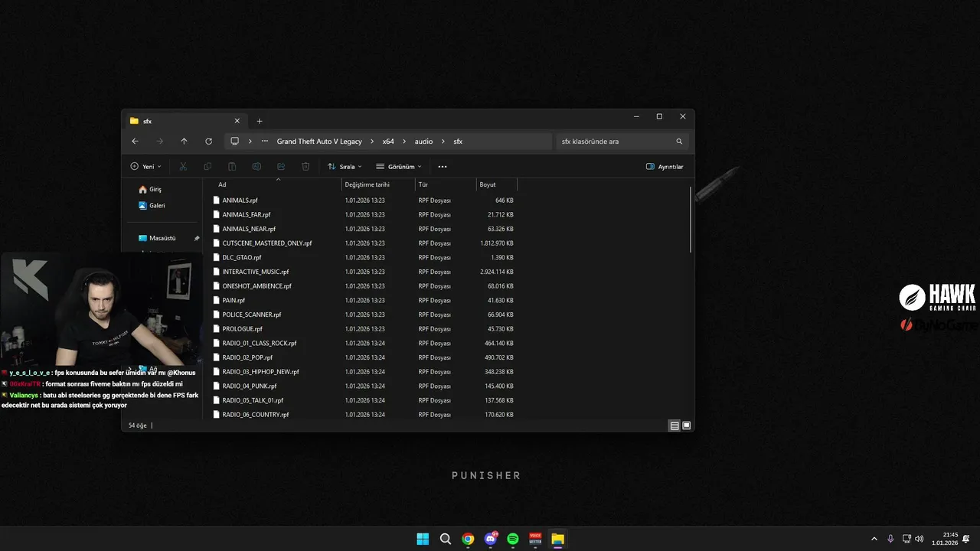Open Galeri in navigation pane

click(x=152, y=205)
